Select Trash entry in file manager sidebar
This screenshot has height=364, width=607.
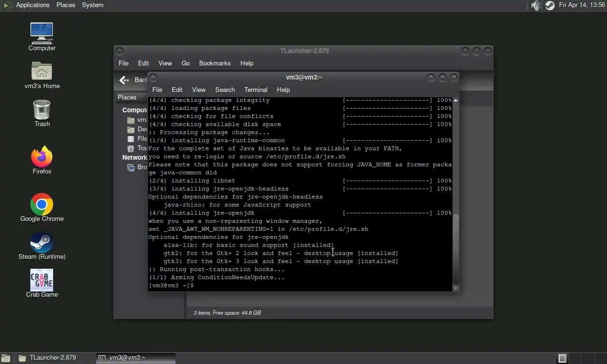click(x=137, y=148)
